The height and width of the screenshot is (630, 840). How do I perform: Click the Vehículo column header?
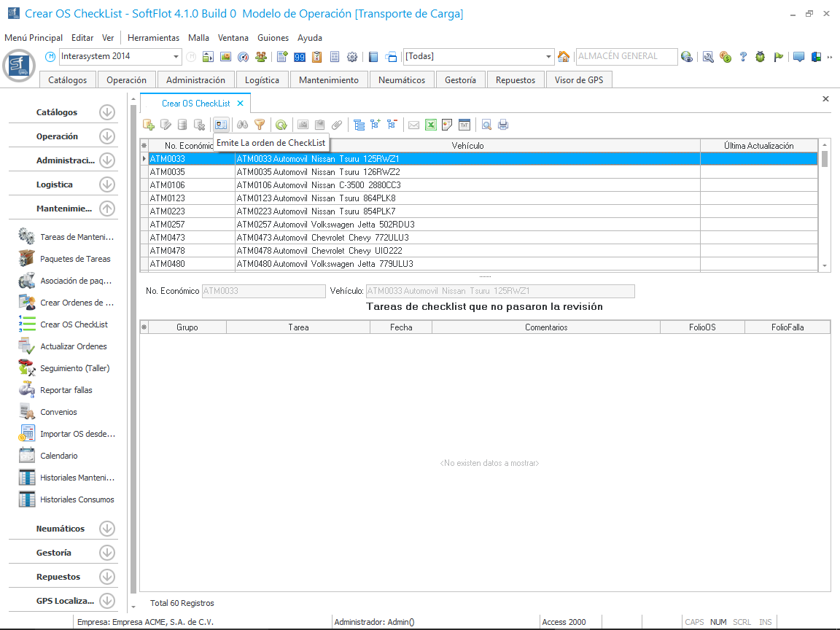(467, 146)
